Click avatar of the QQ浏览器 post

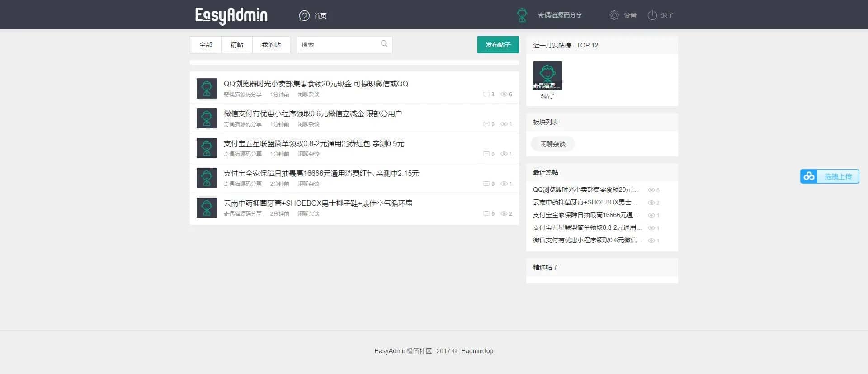click(207, 88)
